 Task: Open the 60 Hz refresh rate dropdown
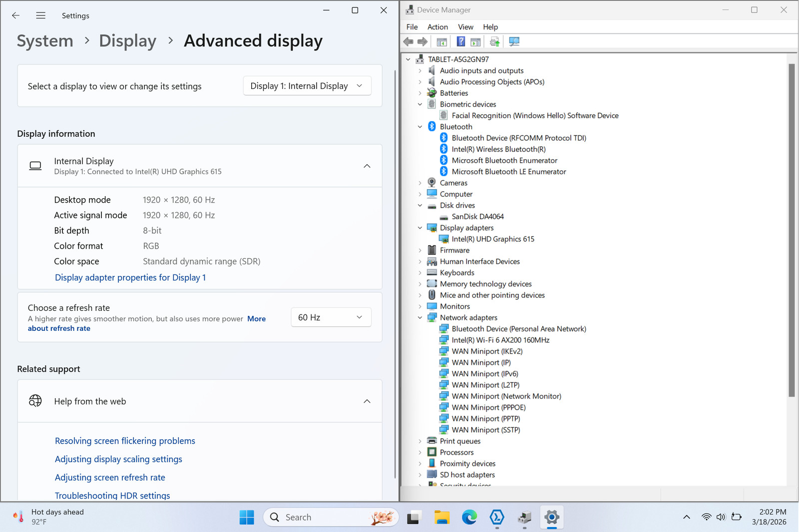[x=331, y=317]
